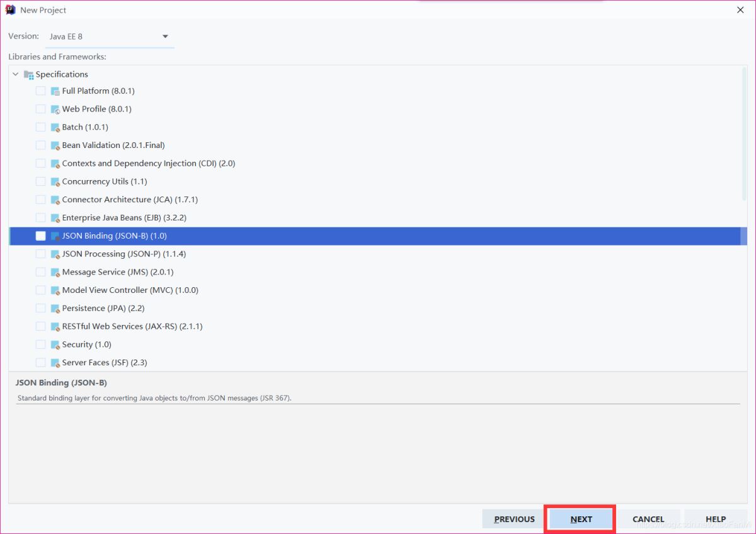Click the Full Platform (8.0.1) icon

click(55, 91)
